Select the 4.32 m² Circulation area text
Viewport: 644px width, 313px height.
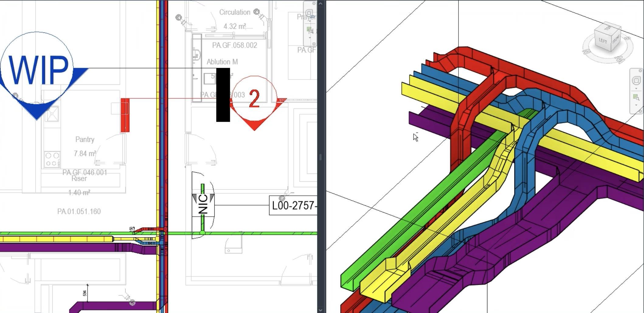click(x=235, y=26)
